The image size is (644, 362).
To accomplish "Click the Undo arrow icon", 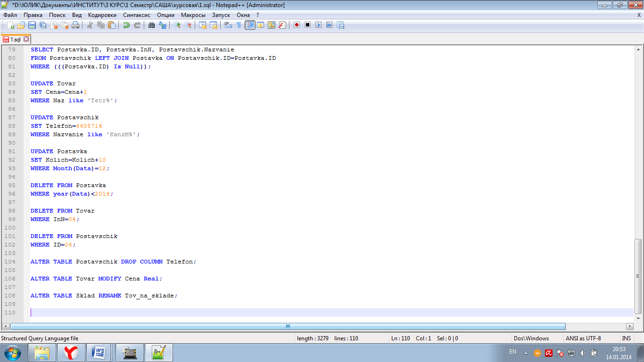I will coord(126,25).
